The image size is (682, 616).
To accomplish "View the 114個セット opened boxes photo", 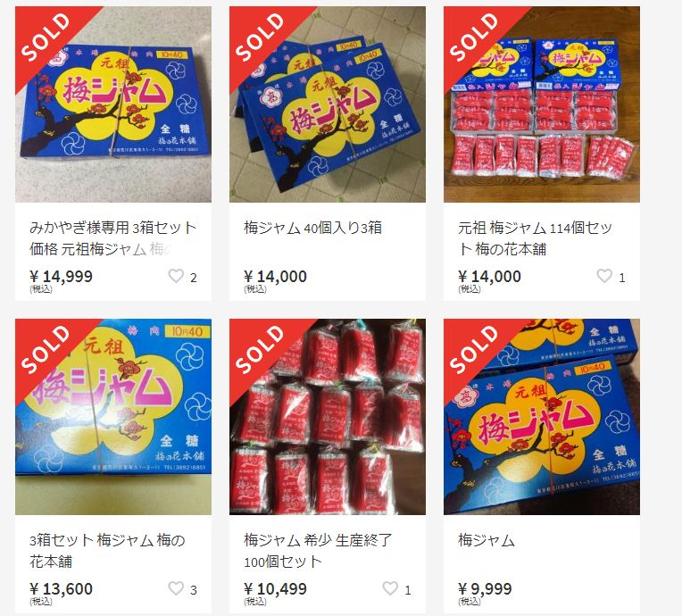I will 542,104.
